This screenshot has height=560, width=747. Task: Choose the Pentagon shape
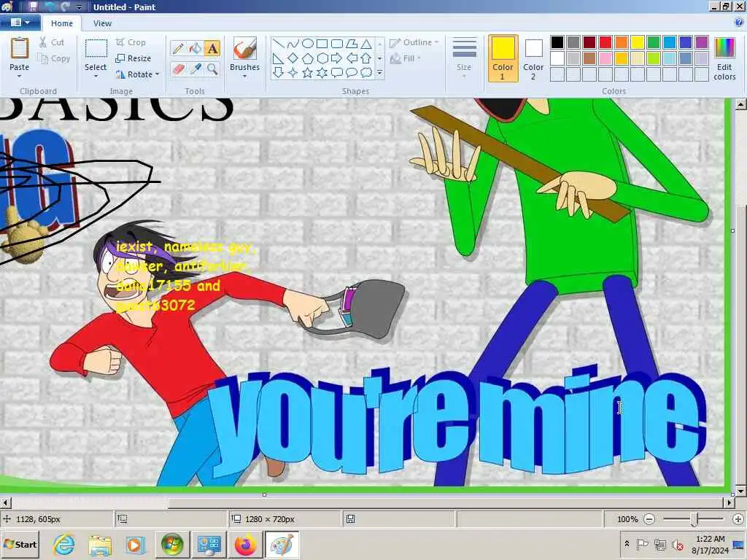[308, 58]
